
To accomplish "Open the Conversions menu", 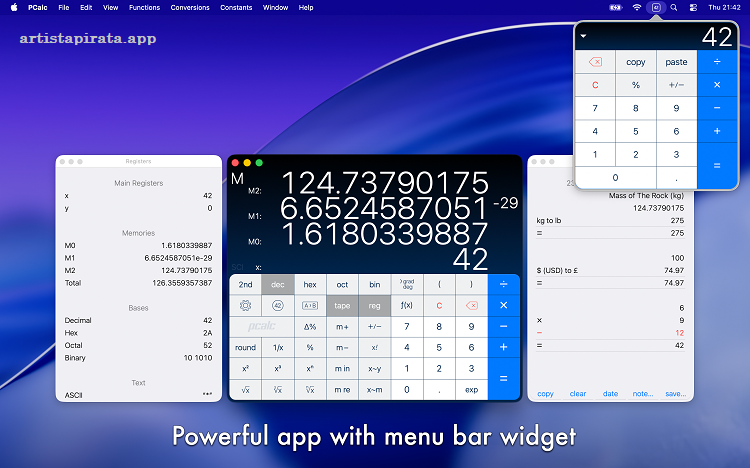I will point(190,7).
